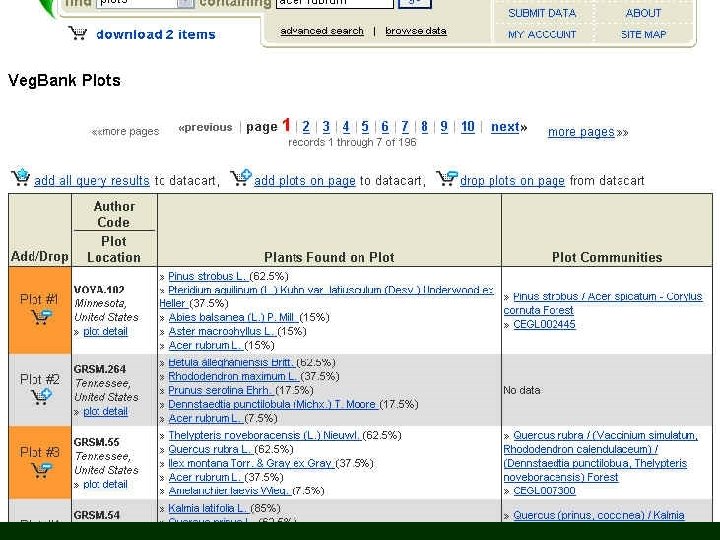Viewport: 720px width, 540px height.
Task: Open Pinus strobus L. plant link
Action: (x=208, y=276)
